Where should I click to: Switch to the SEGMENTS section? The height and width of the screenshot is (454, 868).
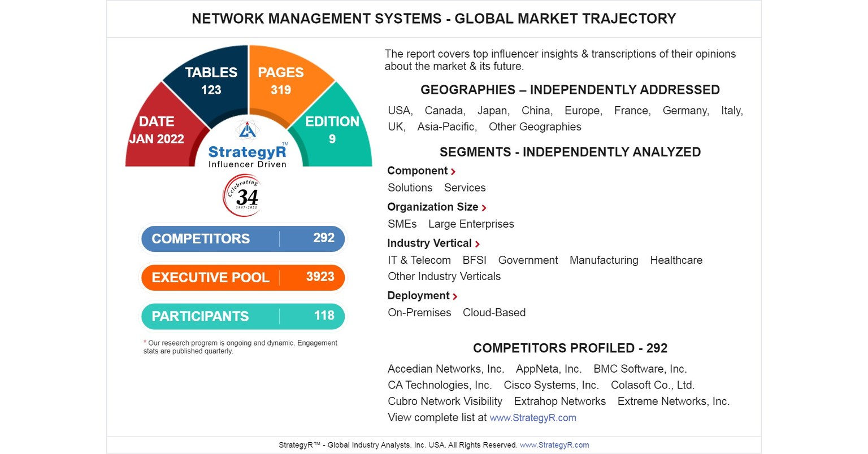[x=570, y=151]
